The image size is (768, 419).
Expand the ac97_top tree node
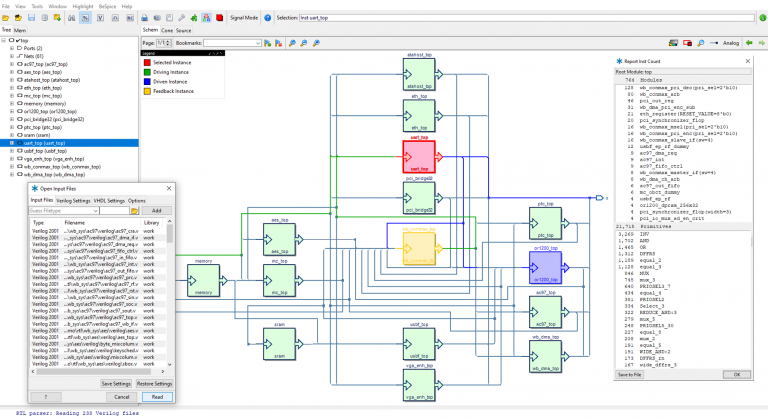[12, 62]
